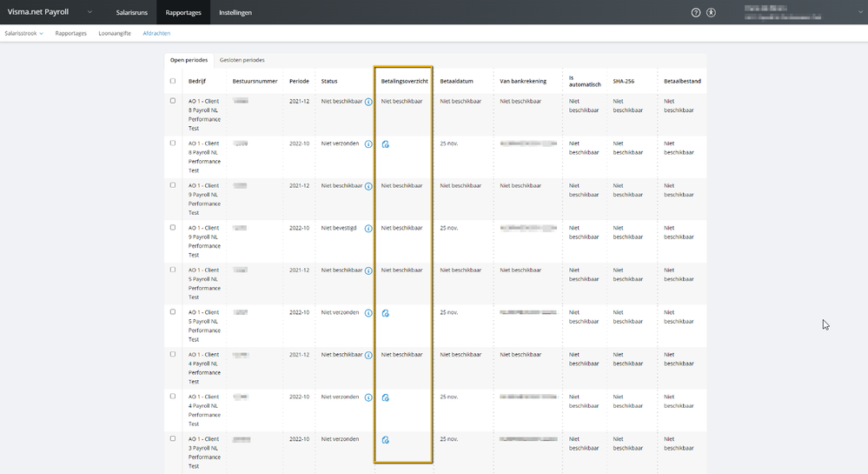
Task: Check the box for Client 3 period 2022-10
Action: point(173,438)
